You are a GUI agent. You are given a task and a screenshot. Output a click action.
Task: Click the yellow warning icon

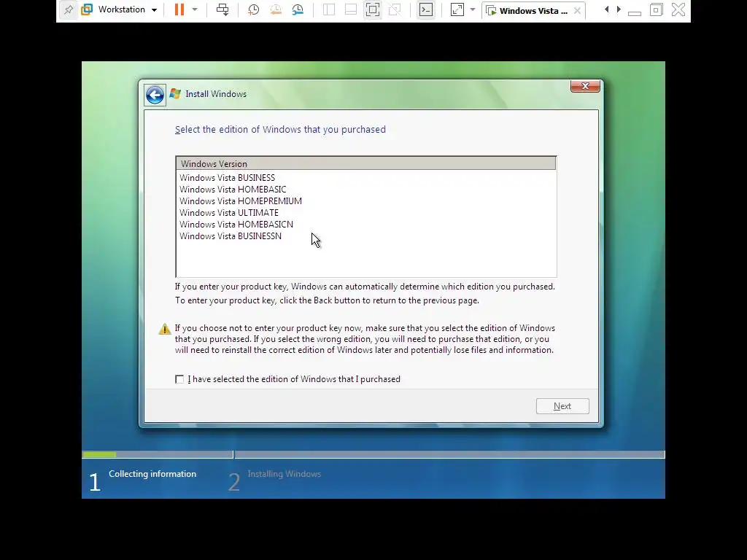tap(165, 329)
